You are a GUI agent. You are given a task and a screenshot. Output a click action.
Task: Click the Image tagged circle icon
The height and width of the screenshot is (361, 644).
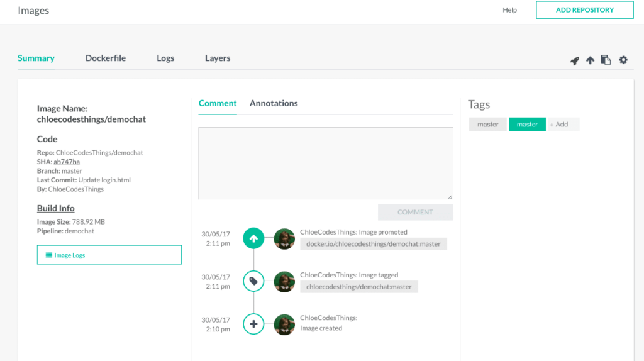tap(253, 281)
